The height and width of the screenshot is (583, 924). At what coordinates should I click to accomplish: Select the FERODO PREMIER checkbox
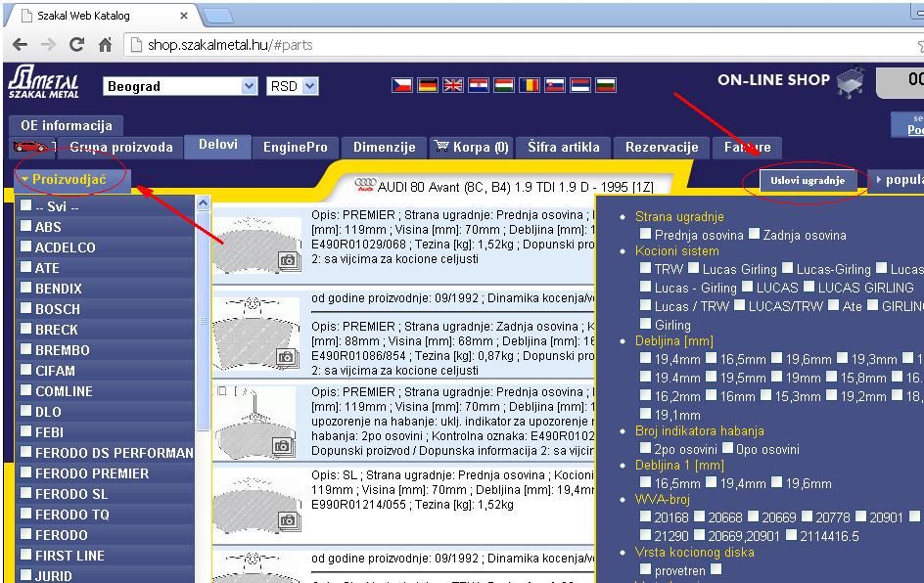click(25, 472)
